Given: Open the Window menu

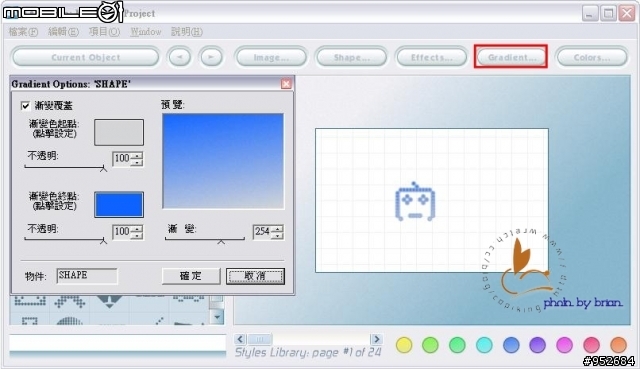Looking at the screenshot, I should point(146,32).
